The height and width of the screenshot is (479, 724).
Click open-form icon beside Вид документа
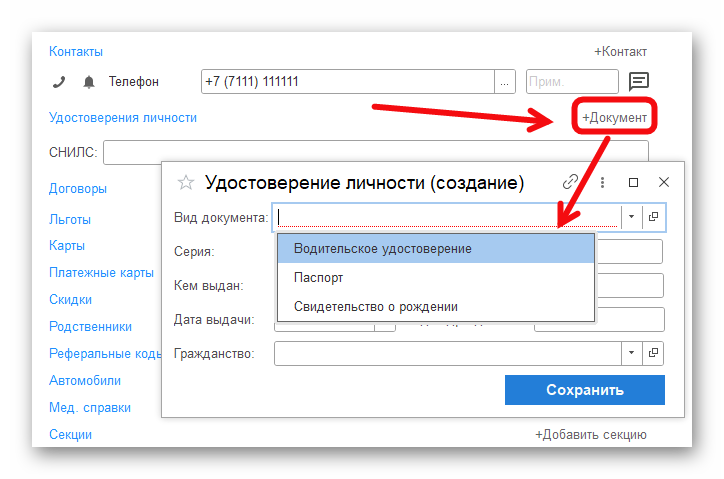653,216
